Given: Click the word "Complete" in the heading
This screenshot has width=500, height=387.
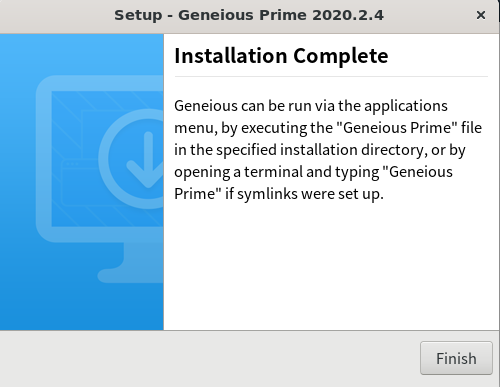Looking at the screenshot, I should [341, 56].
